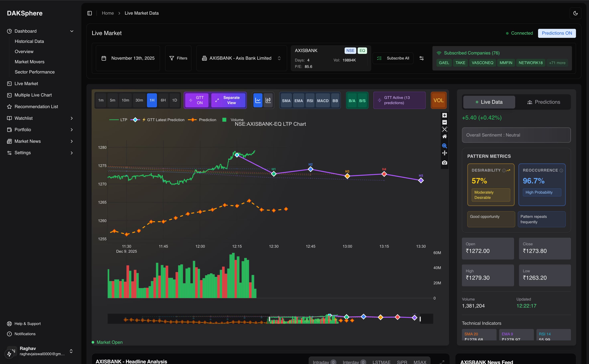This screenshot has height=364, width=589.
Task: Zoom in on the chart with the plus icon
Action: (x=445, y=115)
